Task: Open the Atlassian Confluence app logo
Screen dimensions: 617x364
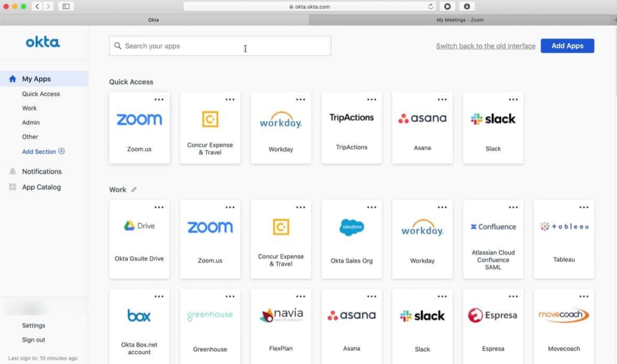Action: click(x=493, y=226)
